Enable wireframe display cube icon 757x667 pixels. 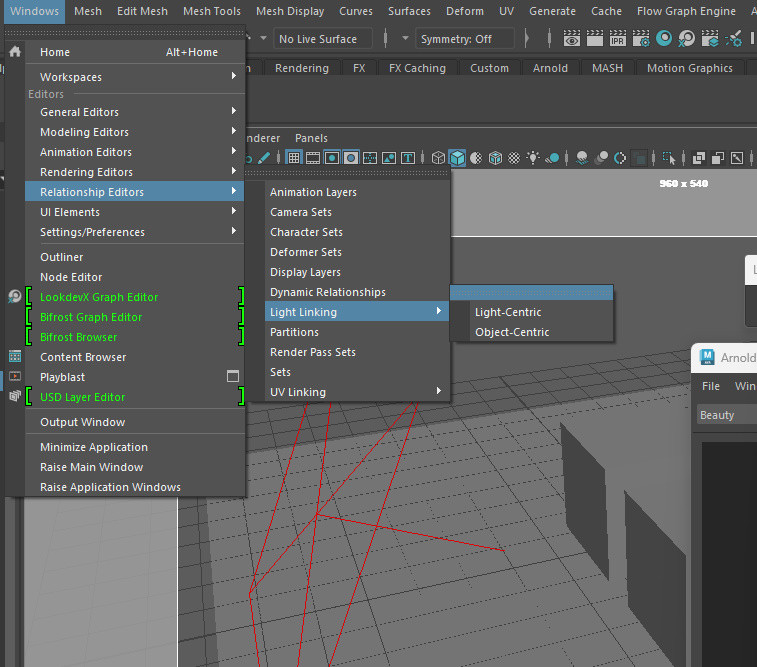[x=438, y=158]
